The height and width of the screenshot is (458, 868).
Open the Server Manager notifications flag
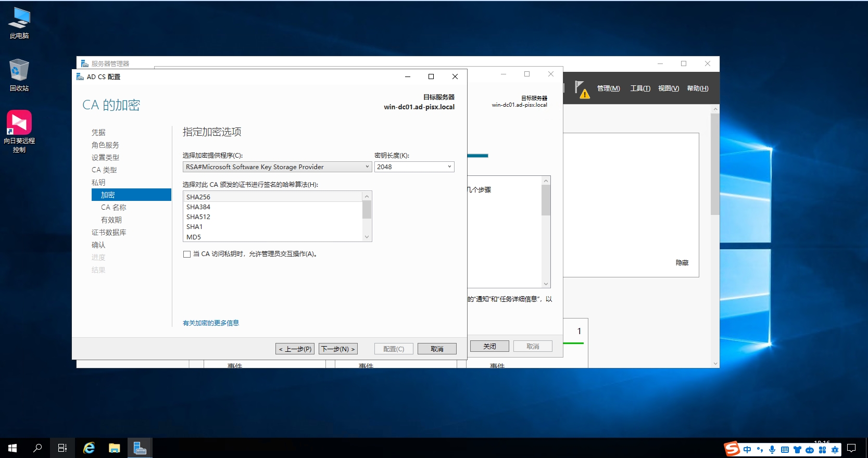[x=582, y=88]
